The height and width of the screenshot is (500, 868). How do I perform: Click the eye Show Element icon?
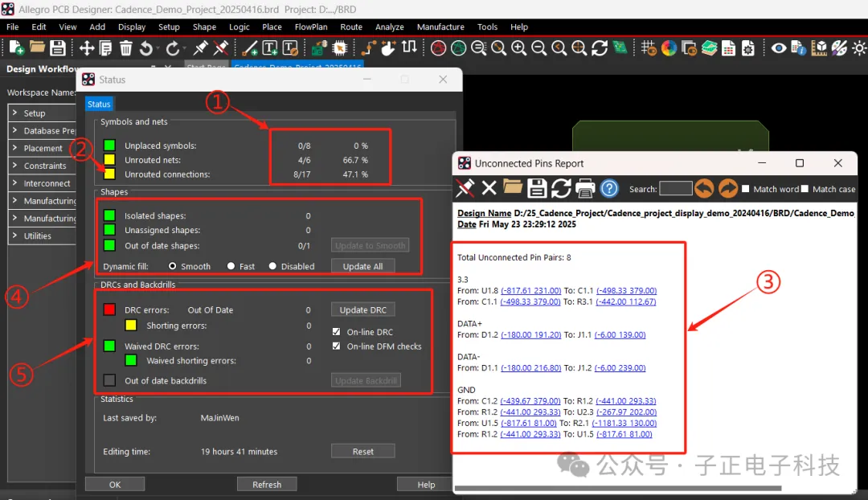778,48
